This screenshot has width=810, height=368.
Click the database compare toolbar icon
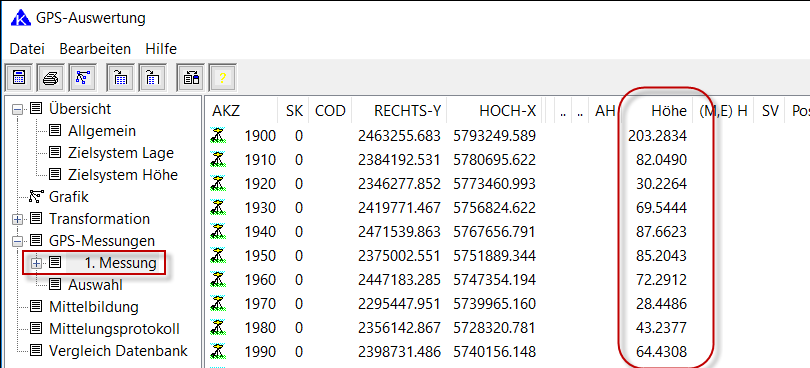click(191, 78)
